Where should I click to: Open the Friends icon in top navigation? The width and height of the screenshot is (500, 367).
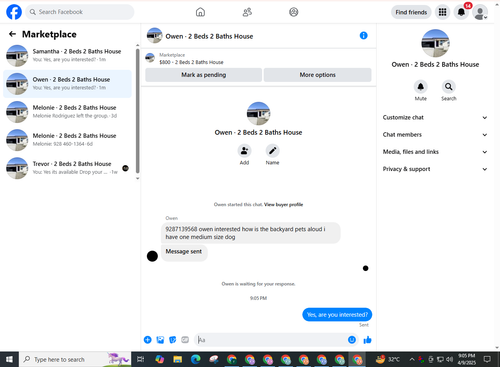(247, 12)
